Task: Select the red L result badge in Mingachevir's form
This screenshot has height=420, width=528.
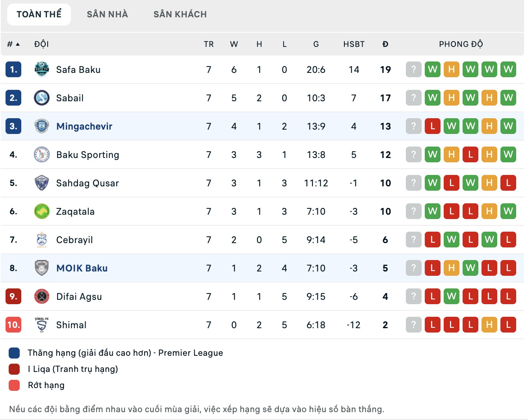Action: (433, 126)
